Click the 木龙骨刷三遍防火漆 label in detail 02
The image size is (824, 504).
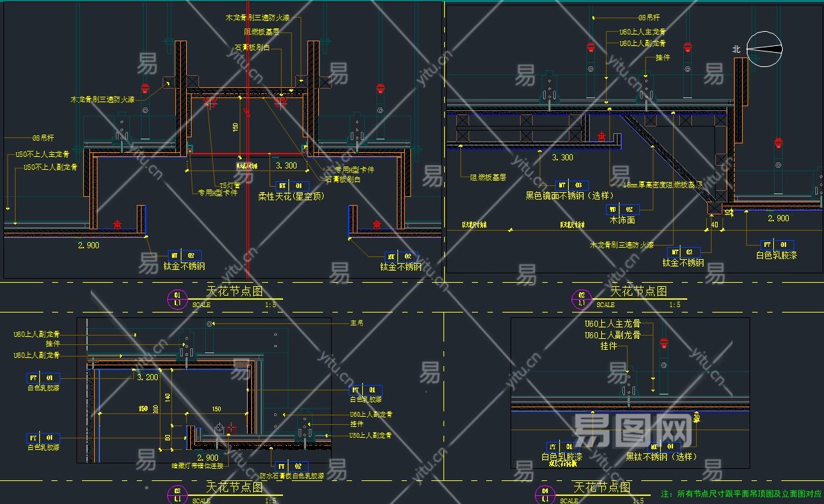[622, 245]
